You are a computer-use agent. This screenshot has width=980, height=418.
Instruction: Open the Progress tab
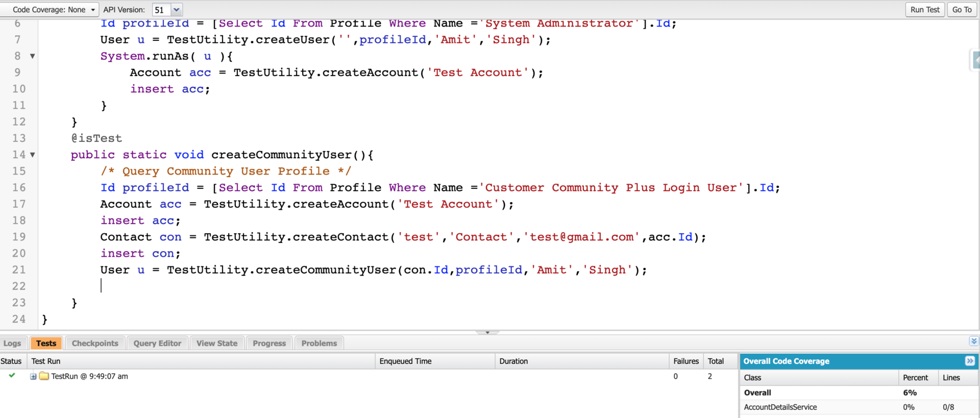[x=269, y=343]
